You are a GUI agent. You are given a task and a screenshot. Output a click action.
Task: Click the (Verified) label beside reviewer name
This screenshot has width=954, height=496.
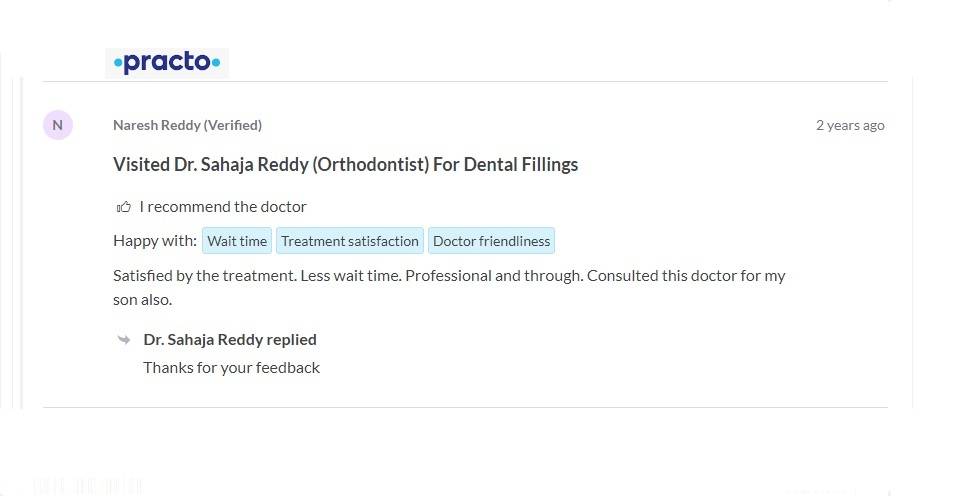tap(233, 125)
